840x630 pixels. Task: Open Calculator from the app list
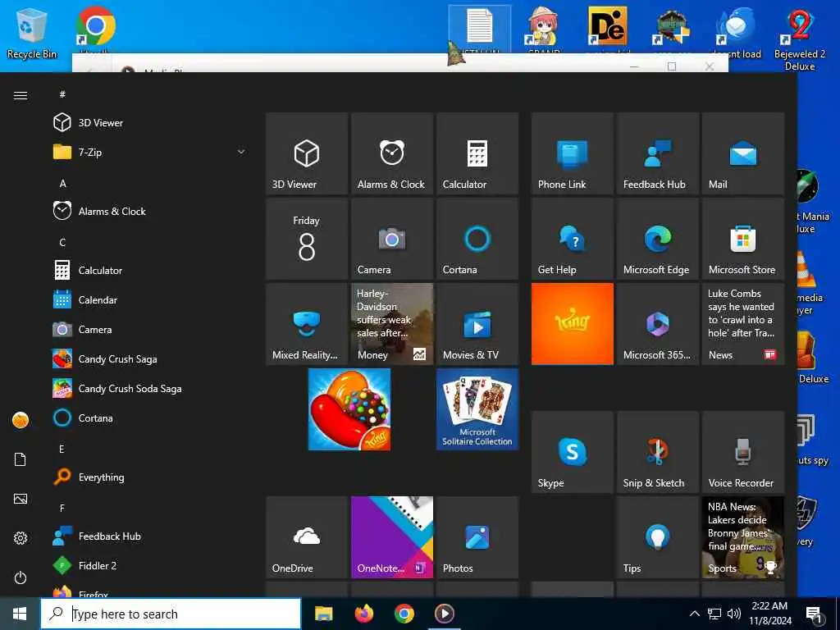[150, 270]
